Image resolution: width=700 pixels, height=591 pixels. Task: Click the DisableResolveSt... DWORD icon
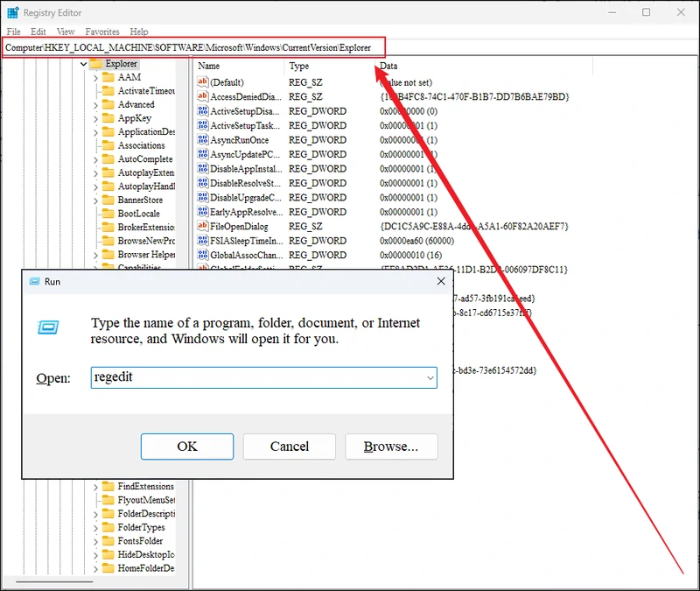click(x=203, y=183)
